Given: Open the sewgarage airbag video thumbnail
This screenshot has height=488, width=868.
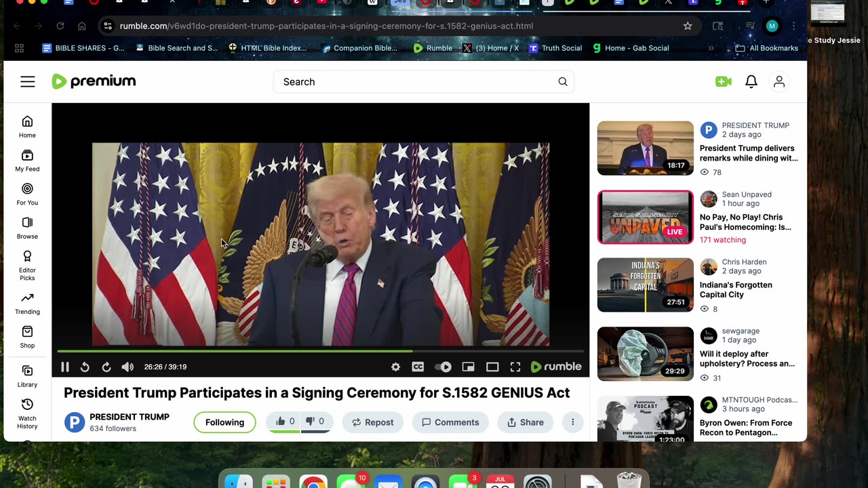Looking at the screenshot, I should point(646,354).
